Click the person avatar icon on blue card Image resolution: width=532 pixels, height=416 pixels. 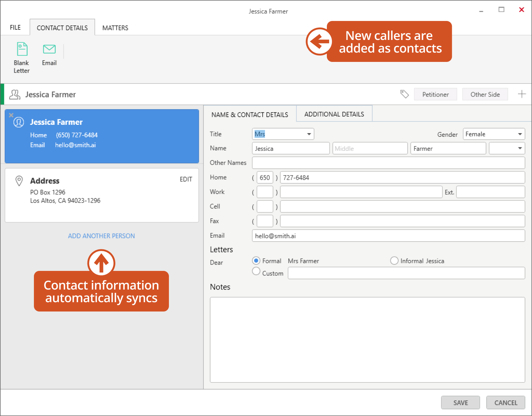click(19, 122)
